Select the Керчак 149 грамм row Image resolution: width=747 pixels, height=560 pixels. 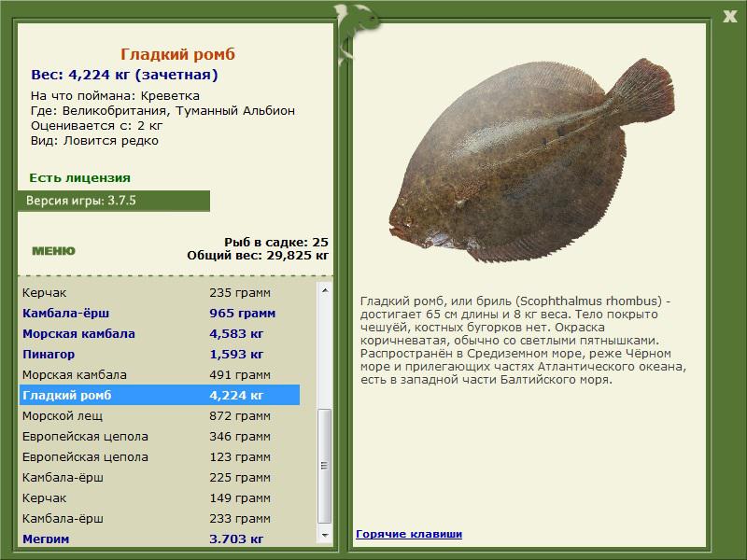160,497
